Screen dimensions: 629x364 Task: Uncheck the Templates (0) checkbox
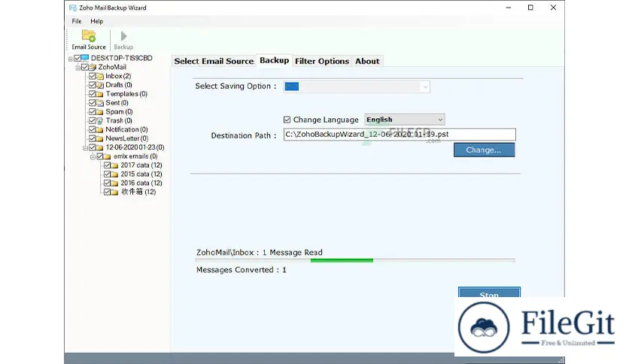pos(93,94)
